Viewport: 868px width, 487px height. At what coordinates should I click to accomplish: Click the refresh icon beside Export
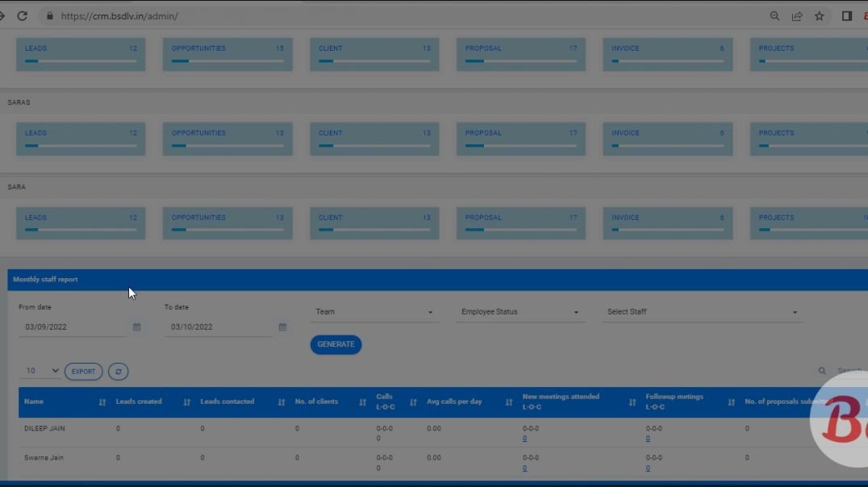coord(118,371)
